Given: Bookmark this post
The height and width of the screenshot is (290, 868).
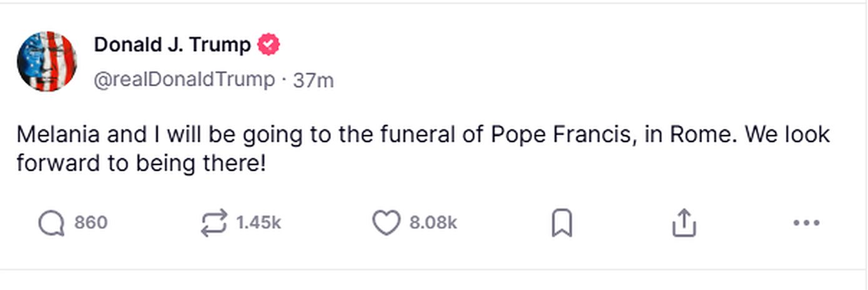Looking at the screenshot, I should tap(562, 223).
